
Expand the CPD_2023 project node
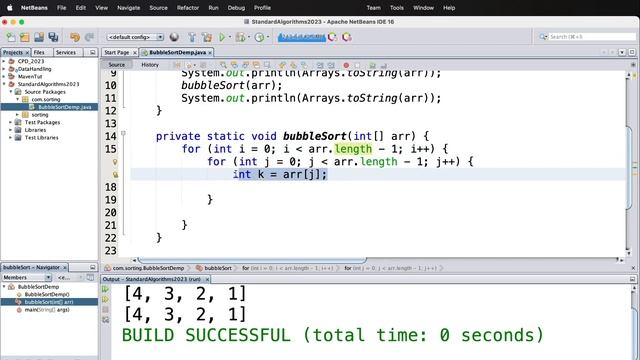(4, 61)
